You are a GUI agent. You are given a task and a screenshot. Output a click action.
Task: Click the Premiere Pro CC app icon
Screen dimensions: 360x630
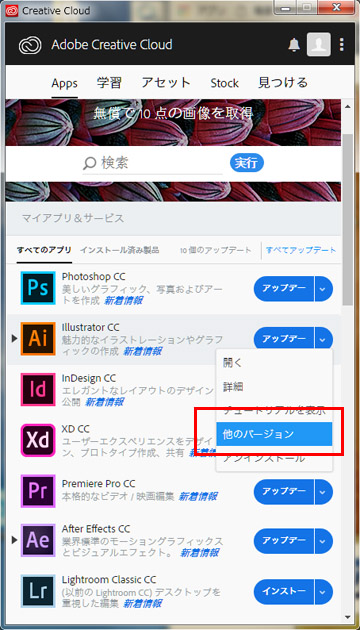click(x=38, y=491)
